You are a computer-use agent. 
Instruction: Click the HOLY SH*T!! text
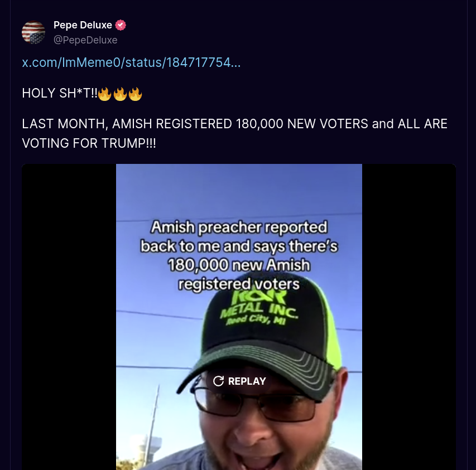60,93
